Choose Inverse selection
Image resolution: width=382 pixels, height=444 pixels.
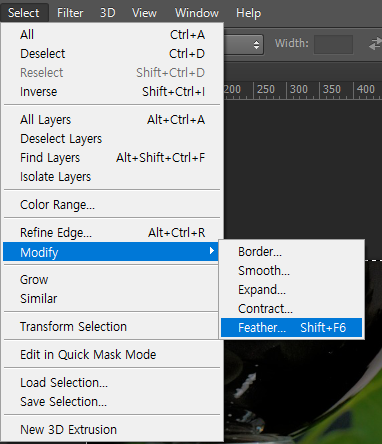pyautogui.click(x=113, y=92)
